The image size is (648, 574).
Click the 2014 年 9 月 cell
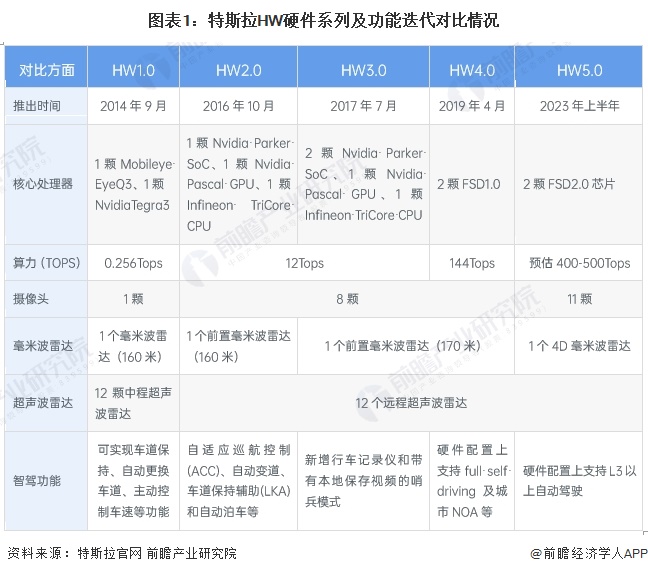[133, 106]
